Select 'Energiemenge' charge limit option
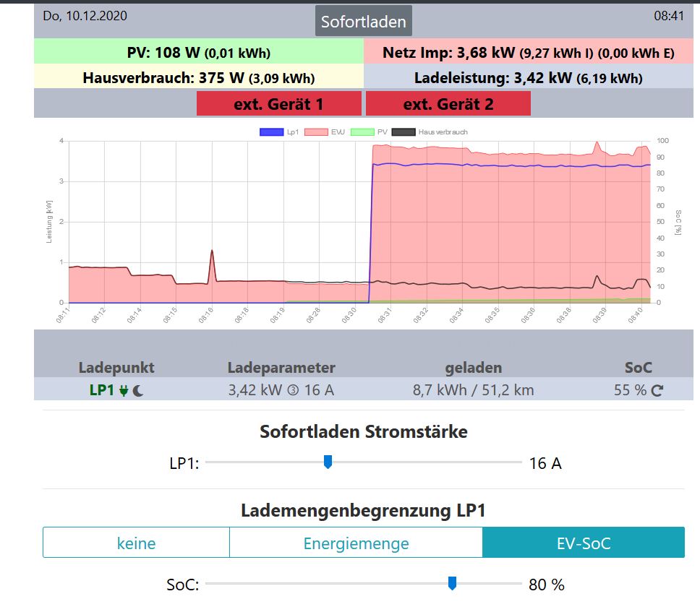The height and width of the screenshot is (612, 700). 356,543
